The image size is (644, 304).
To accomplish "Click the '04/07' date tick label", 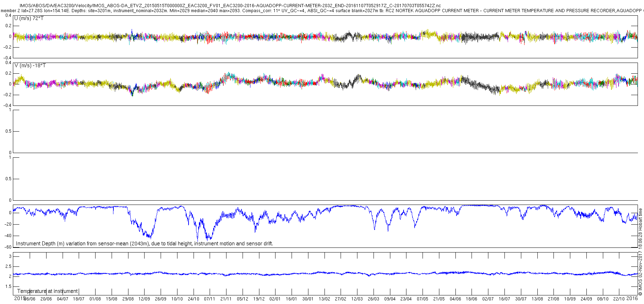I will click(x=63, y=299).
